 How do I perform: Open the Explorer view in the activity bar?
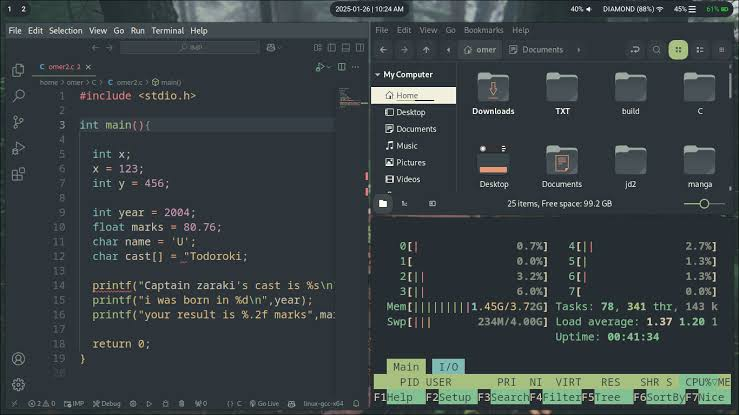tap(18, 70)
